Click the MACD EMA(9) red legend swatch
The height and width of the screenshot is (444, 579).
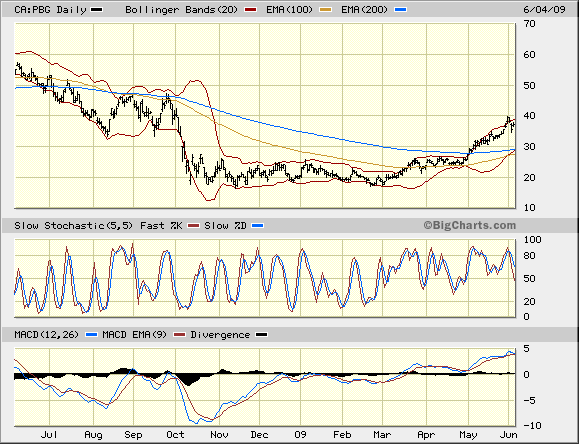(x=179, y=335)
